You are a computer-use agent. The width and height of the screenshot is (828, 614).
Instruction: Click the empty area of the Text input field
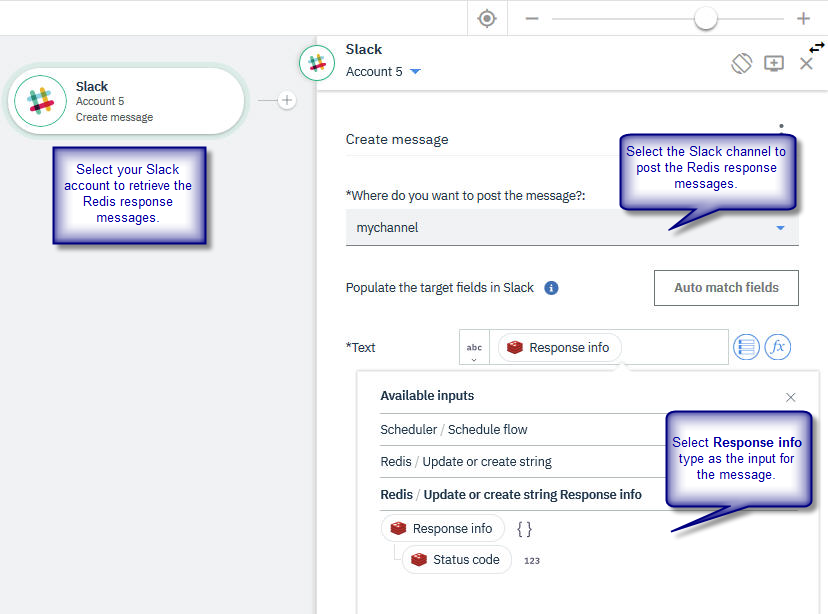click(x=675, y=347)
